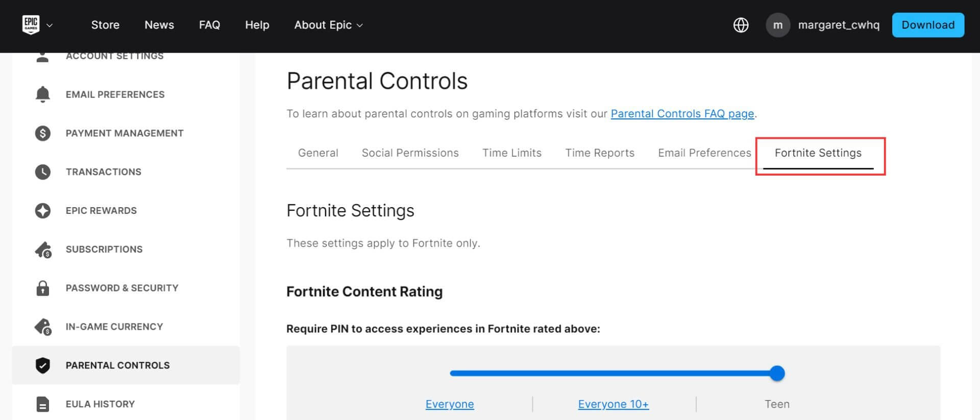This screenshot has height=420, width=980.
Task: Switch to the Social Permissions tab
Action: point(410,153)
